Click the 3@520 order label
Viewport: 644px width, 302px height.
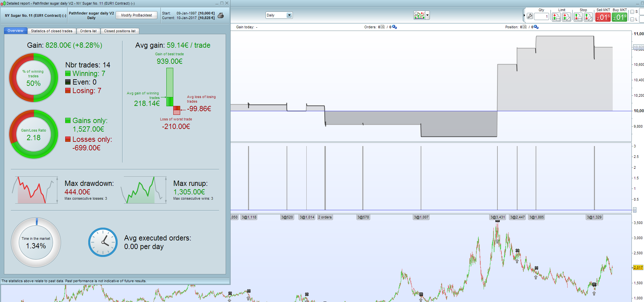coord(287,217)
